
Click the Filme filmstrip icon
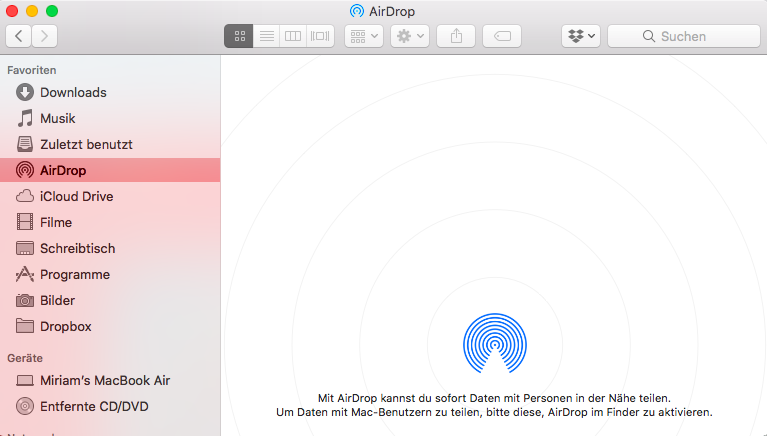(25, 222)
